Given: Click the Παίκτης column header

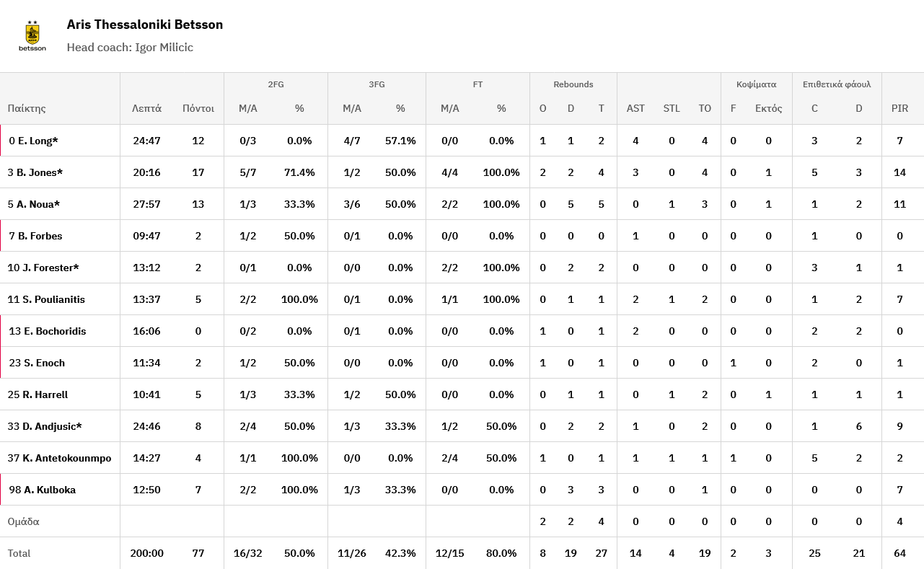Looking at the screenshot, I should (x=27, y=108).
